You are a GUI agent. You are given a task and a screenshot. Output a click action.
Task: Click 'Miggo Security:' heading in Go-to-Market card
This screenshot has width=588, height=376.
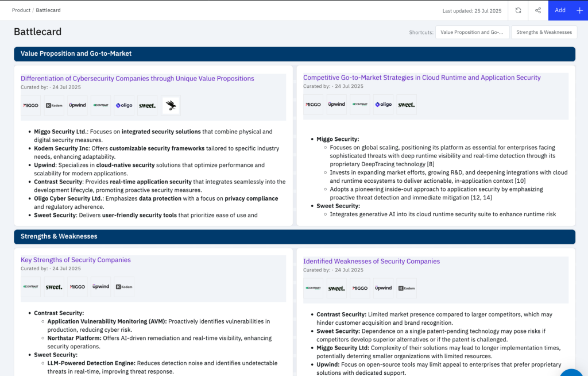click(x=338, y=139)
